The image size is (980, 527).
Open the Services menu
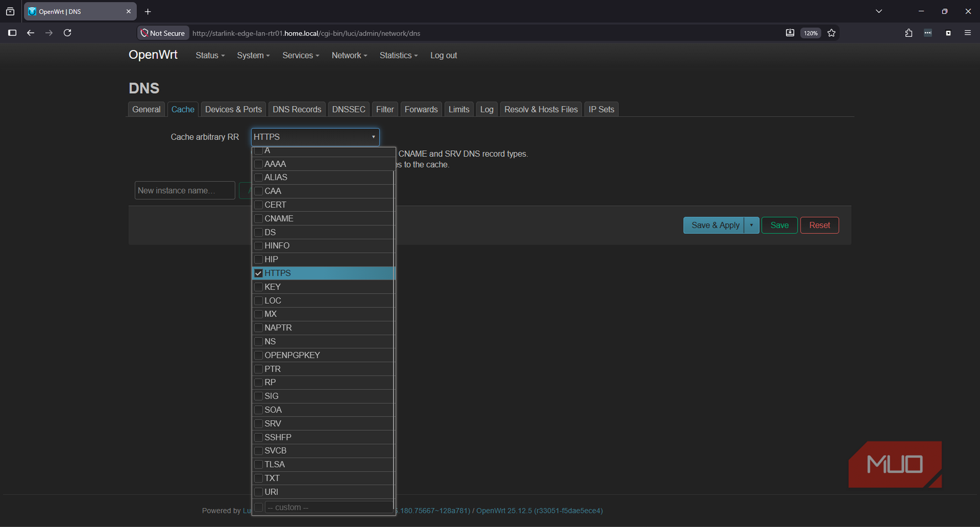[301, 55]
